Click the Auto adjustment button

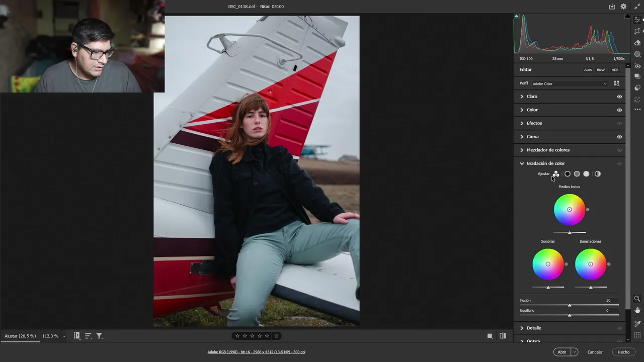coord(588,70)
